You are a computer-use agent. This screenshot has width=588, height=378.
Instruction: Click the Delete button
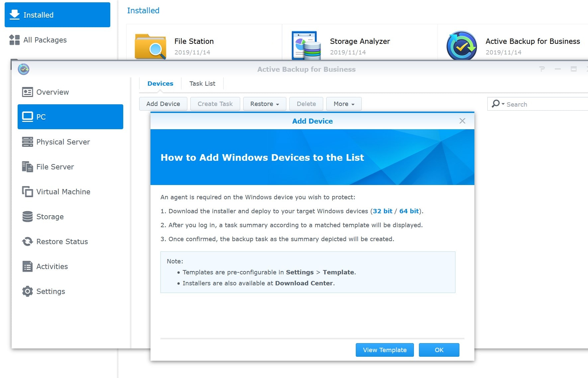(306, 104)
